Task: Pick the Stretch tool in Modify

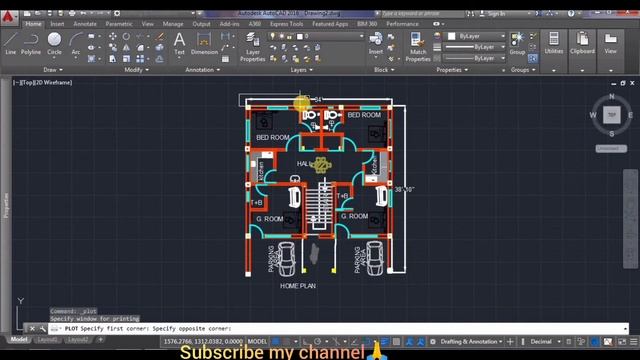Action: (113, 59)
